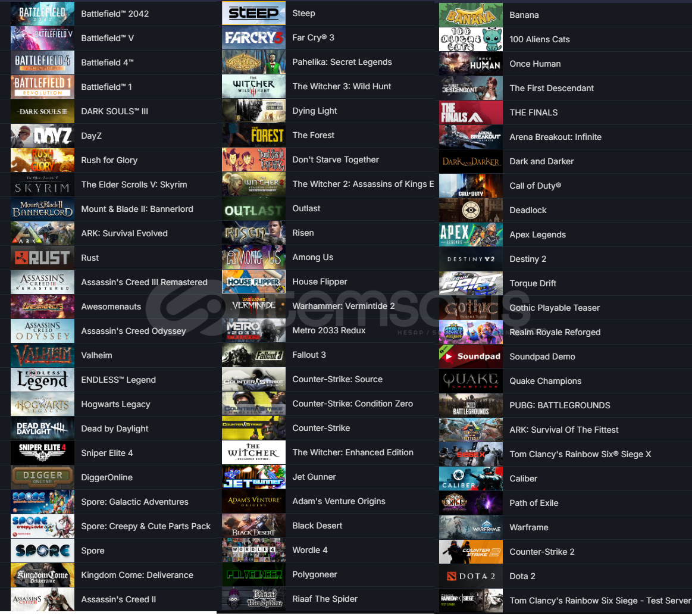Viewport: 692px width, 616px height.
Task: Select the Destiny 2 banner
Action: (x=471, y=259)
